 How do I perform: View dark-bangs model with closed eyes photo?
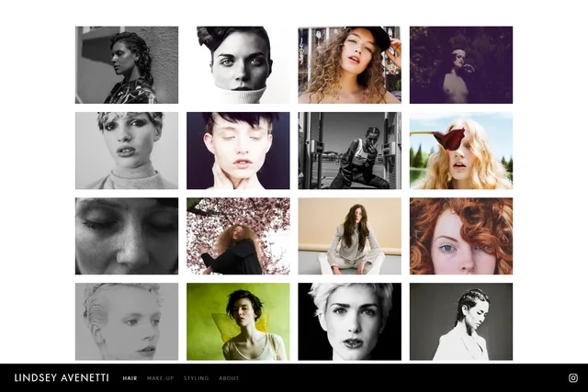pos(238,151)
